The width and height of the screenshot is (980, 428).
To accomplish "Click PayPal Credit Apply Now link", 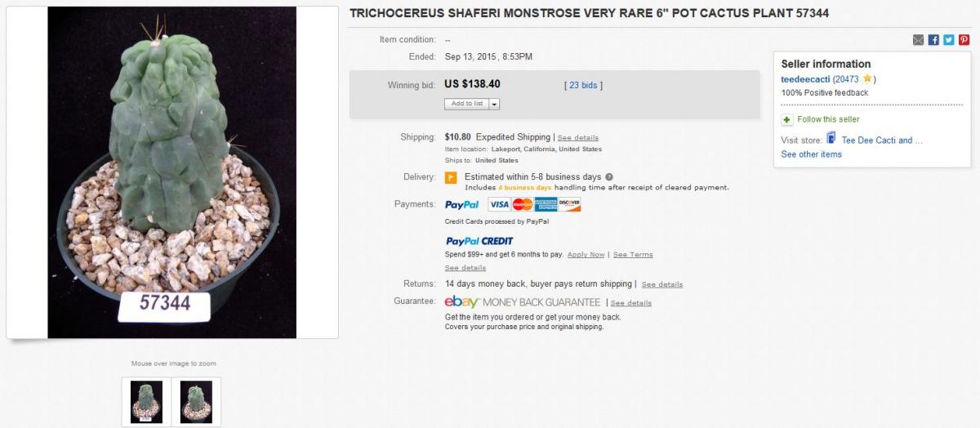I will (x=586, y=255).
